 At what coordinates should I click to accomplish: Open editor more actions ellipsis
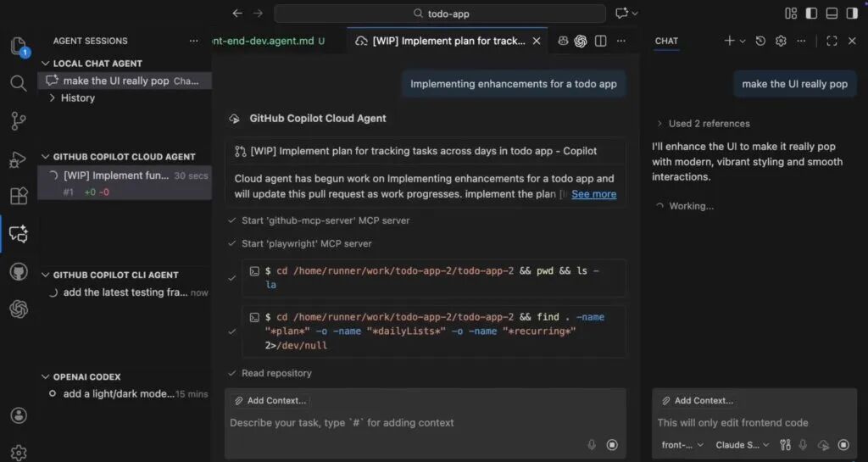[x=621, y=41]
